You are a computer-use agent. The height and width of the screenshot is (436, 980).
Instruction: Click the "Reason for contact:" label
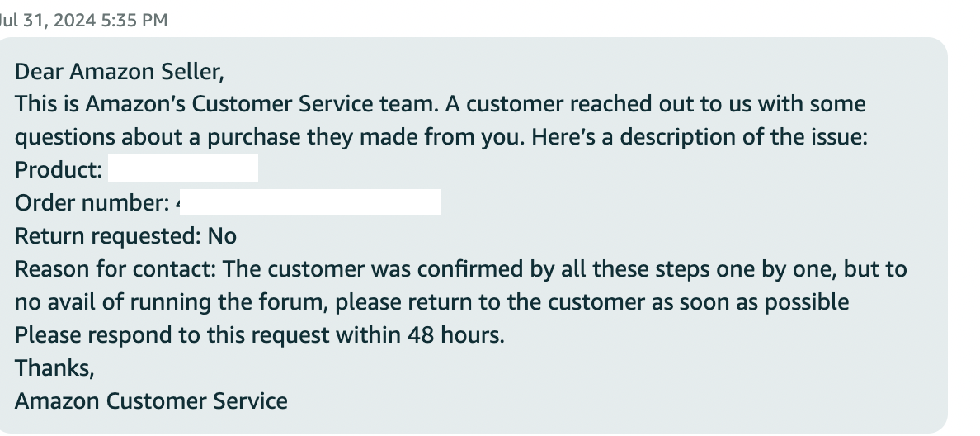pyautogui.click(x=115, y=269)
